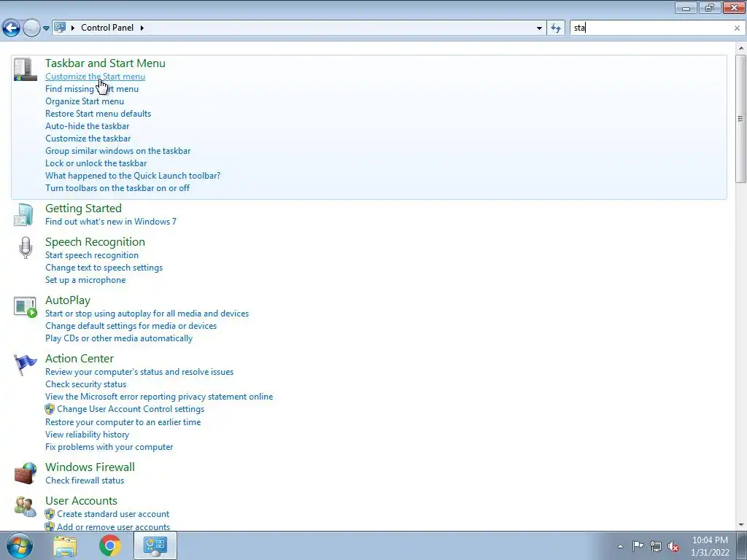The image size is (747, 560).
Task: Click the Back navigation arrow button
Action: [11, 28]
